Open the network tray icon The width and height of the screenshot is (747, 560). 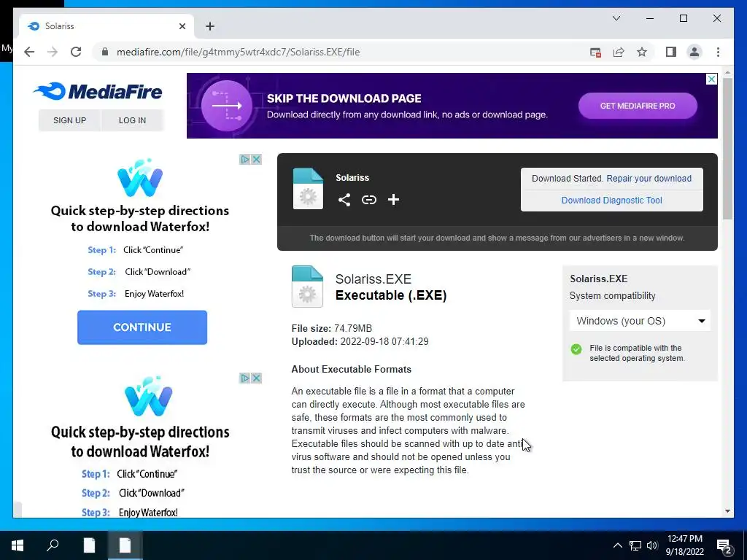click(635, 545)
